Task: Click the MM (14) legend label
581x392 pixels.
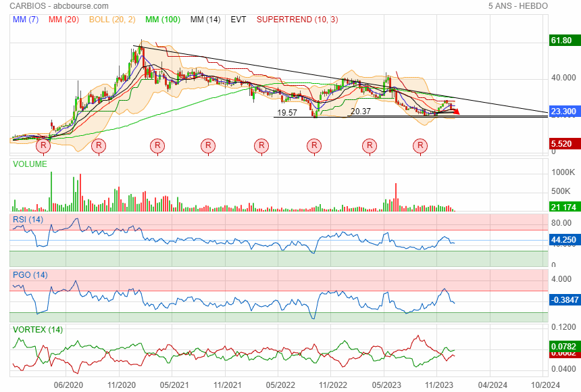Action: pos(205,20)
